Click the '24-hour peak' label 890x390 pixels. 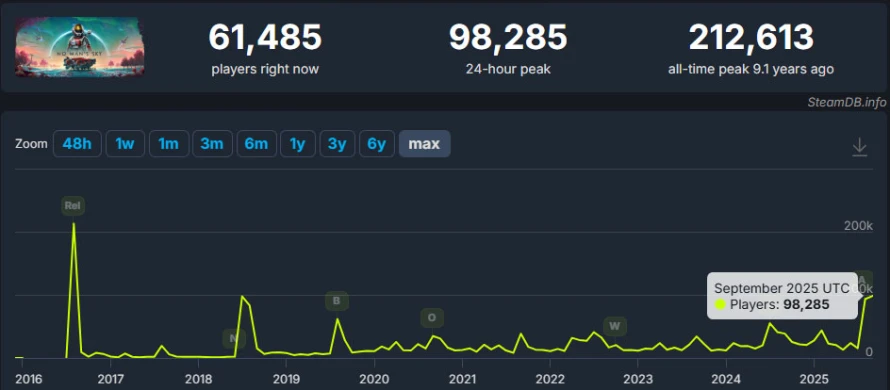(508, 69)
